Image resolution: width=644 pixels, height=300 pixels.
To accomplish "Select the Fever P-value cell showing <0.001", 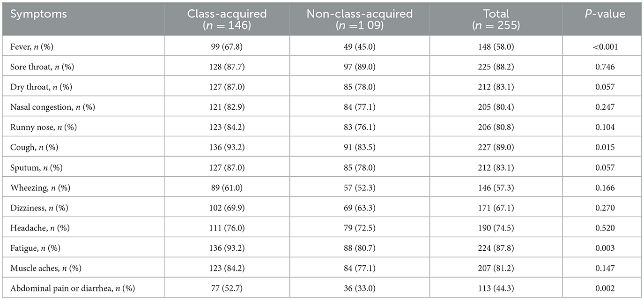I will click(x=602, y=46).
